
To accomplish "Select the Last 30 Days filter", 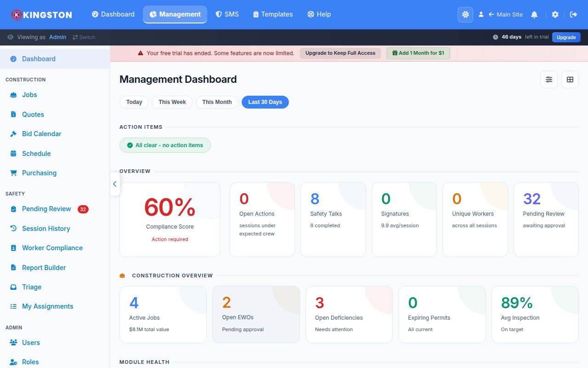I will click(x=265, y=102).
